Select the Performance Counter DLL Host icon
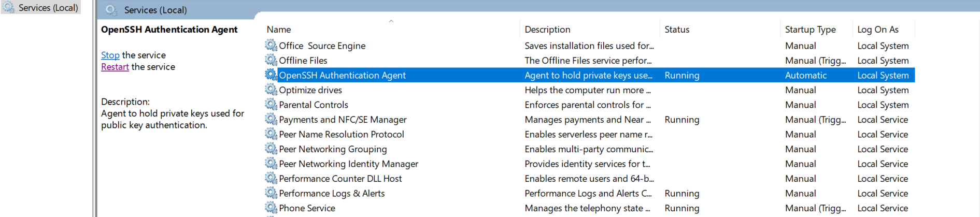The image size is (980, 217). tap(271, 178)
